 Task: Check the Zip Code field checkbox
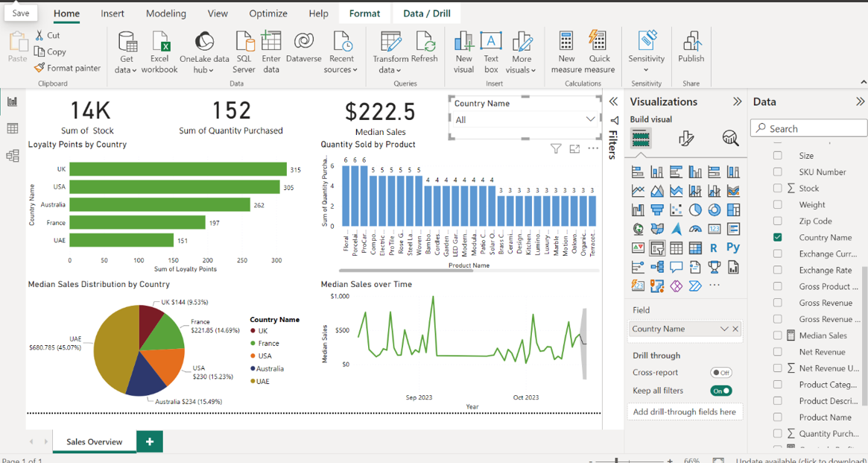pos(778,221)
